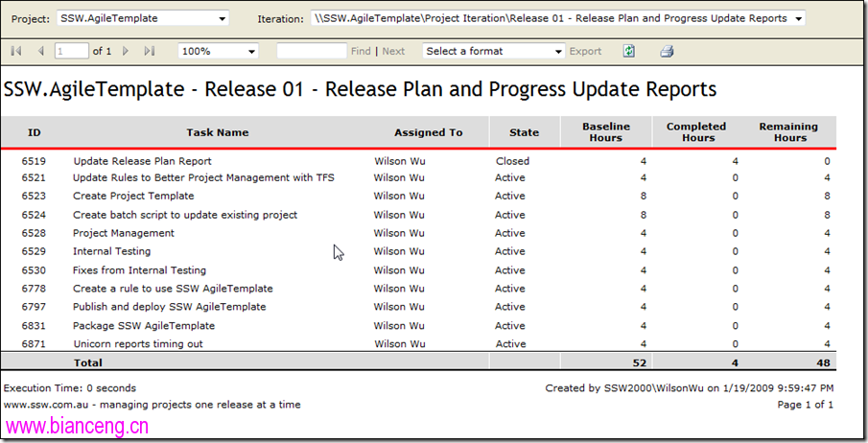
Task: Select the Baseline Hours column header
Action: [606, 131]
